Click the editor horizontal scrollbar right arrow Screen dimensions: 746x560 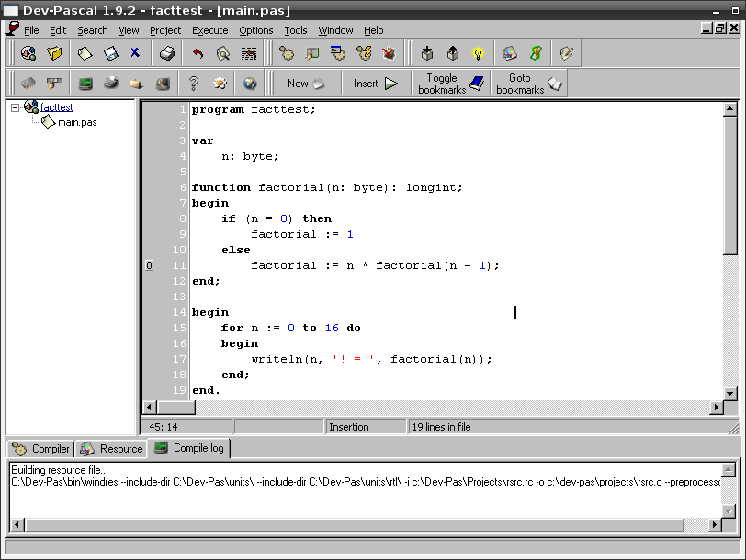716,408
